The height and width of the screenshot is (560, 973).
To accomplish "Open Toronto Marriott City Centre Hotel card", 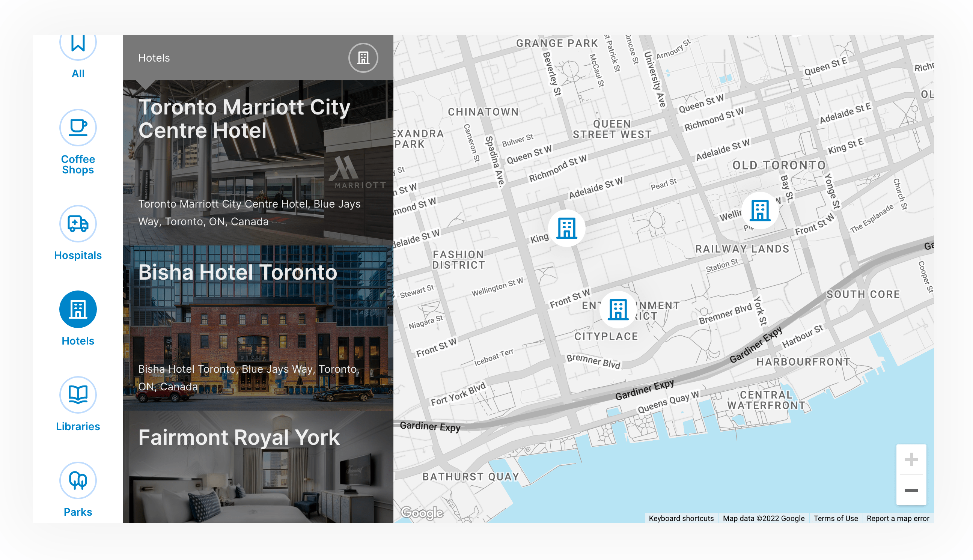I will coord(258,163).
